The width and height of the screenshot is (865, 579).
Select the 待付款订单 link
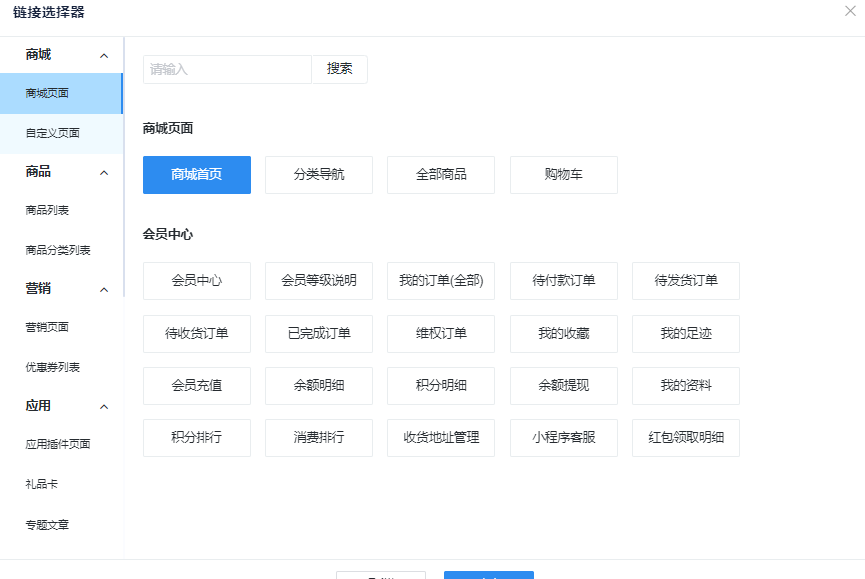tap(563, 281)
